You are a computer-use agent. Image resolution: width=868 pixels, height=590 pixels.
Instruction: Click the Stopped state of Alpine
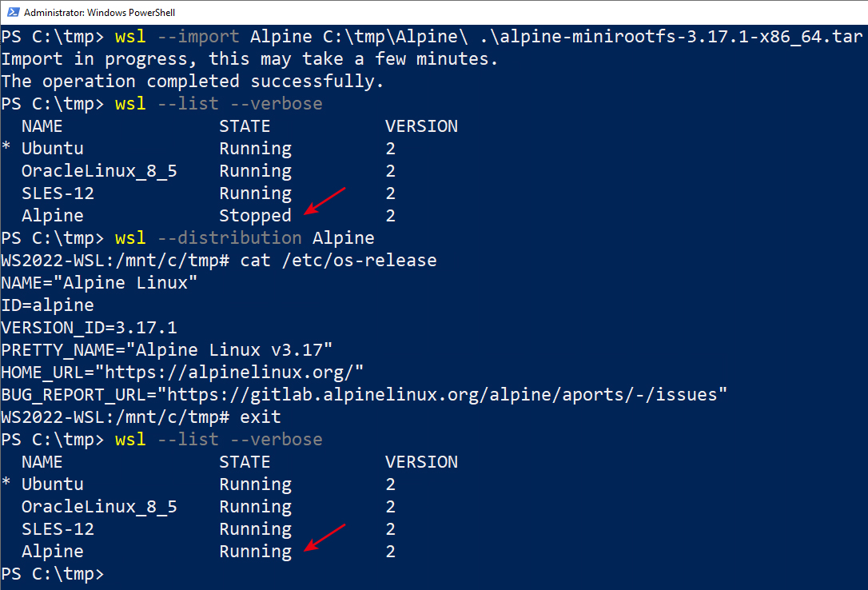pyautogui.click(x=255, y=216)
